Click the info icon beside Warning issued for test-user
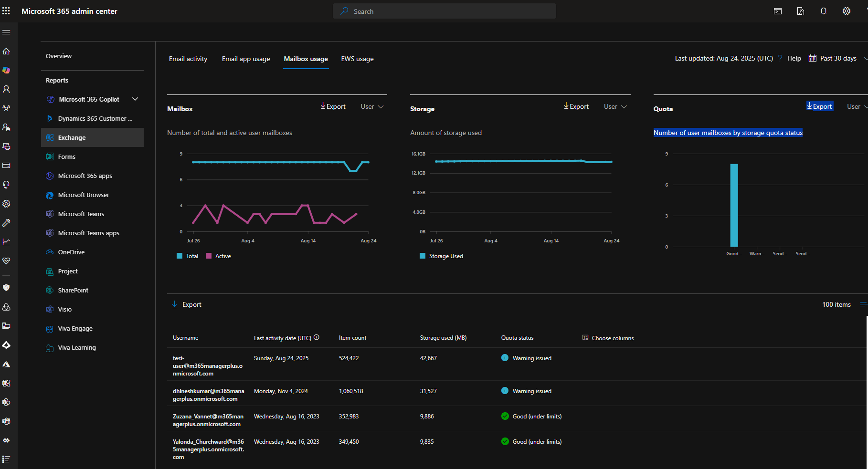This screenshot has height=469, width=868. point(505,358)
